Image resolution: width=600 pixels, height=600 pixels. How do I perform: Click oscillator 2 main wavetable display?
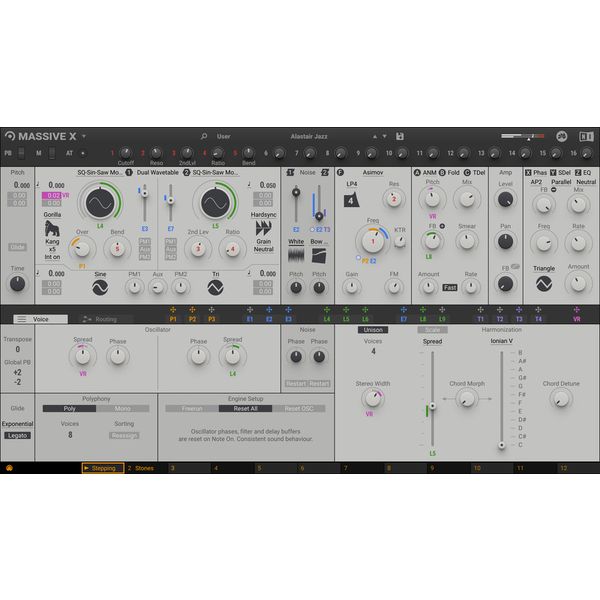click(x=215, y=203)
